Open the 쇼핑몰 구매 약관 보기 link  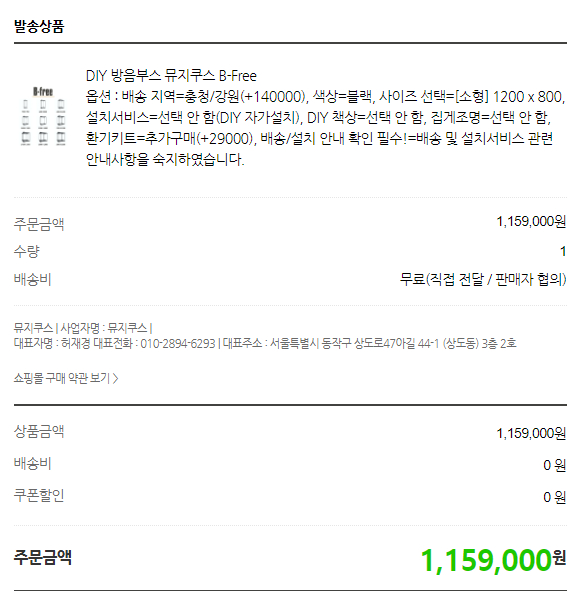click(x=66, y=378)
